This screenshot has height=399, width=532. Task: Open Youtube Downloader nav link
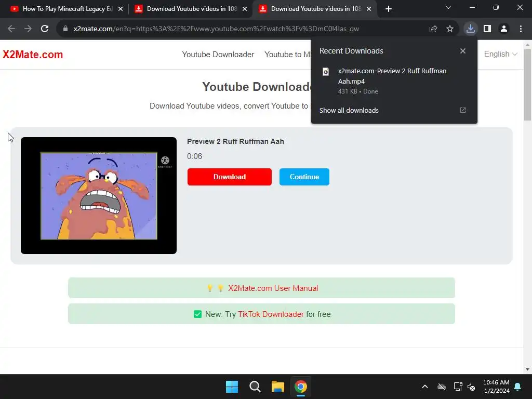[x=218, y=55]
